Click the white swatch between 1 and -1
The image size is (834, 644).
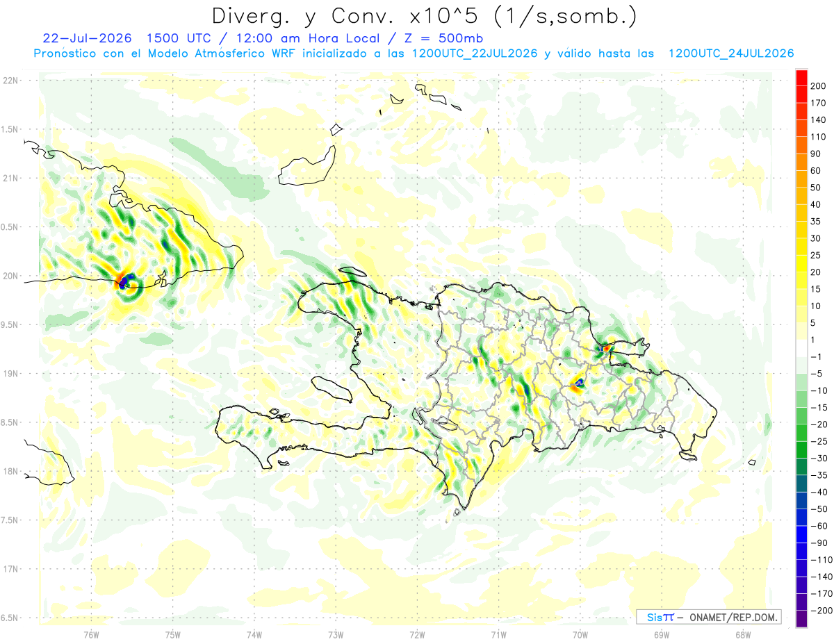point(801,349)
